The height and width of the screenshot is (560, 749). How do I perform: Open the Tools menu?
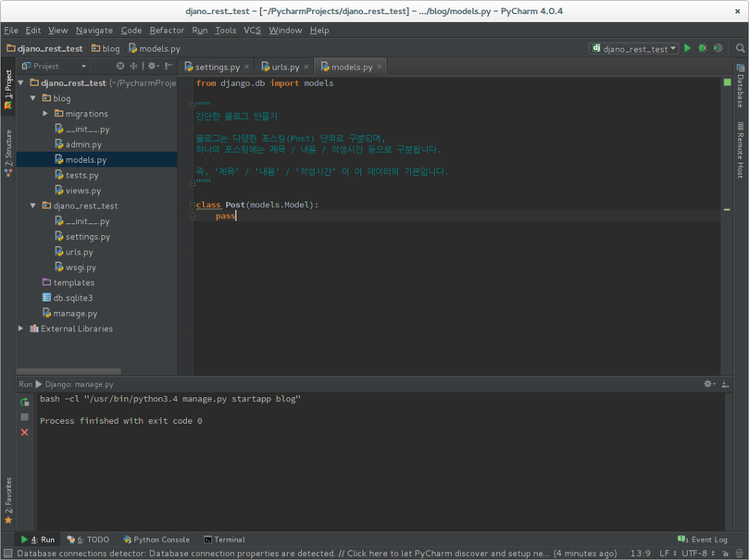226,30
